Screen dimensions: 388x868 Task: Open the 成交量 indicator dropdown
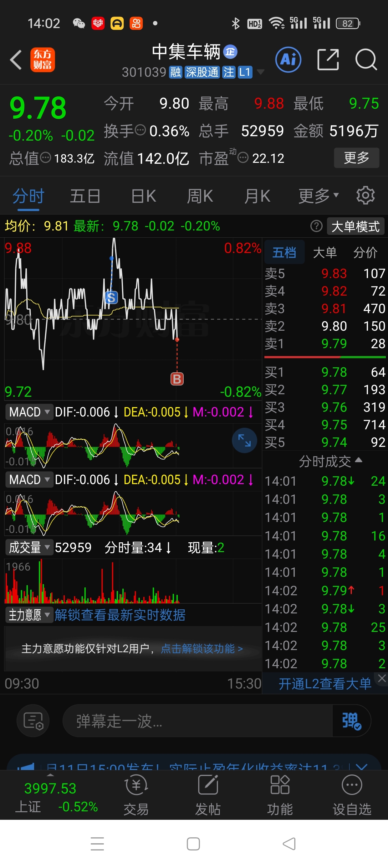point(29,547)
